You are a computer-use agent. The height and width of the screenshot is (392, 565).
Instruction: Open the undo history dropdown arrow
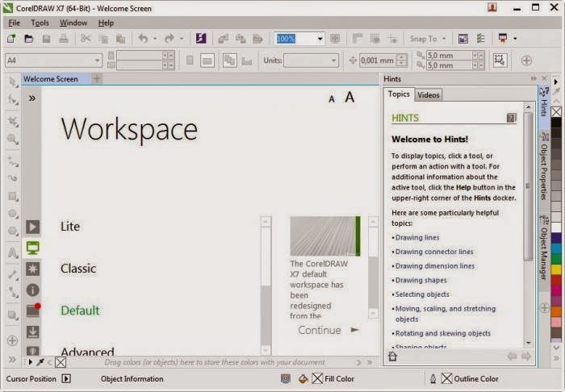pyautogui.click(x=155, y=39)
